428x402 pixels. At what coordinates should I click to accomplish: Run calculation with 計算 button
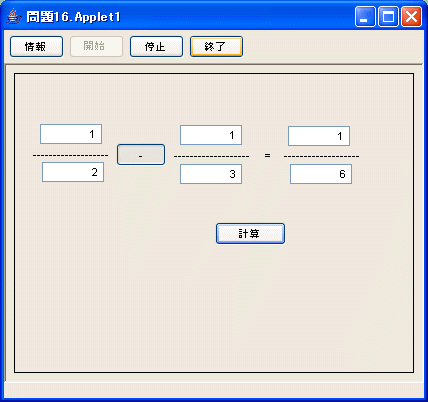click(250, 233)
